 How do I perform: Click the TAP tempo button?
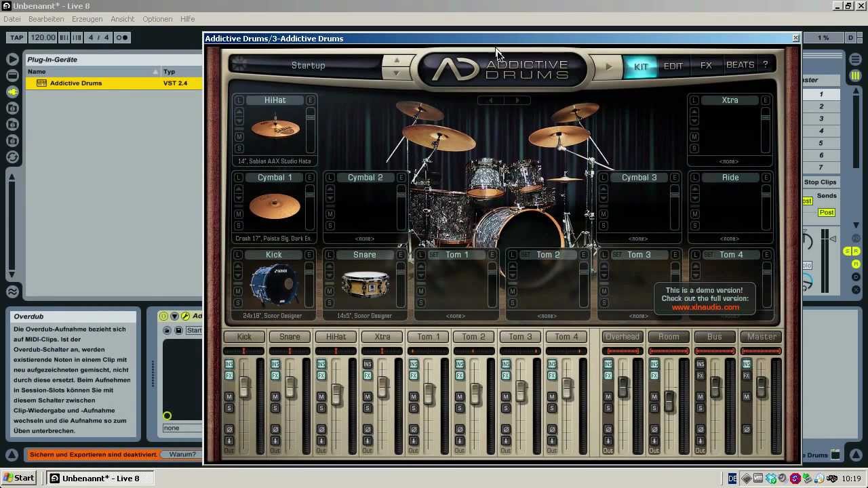[x=16, y=37]
